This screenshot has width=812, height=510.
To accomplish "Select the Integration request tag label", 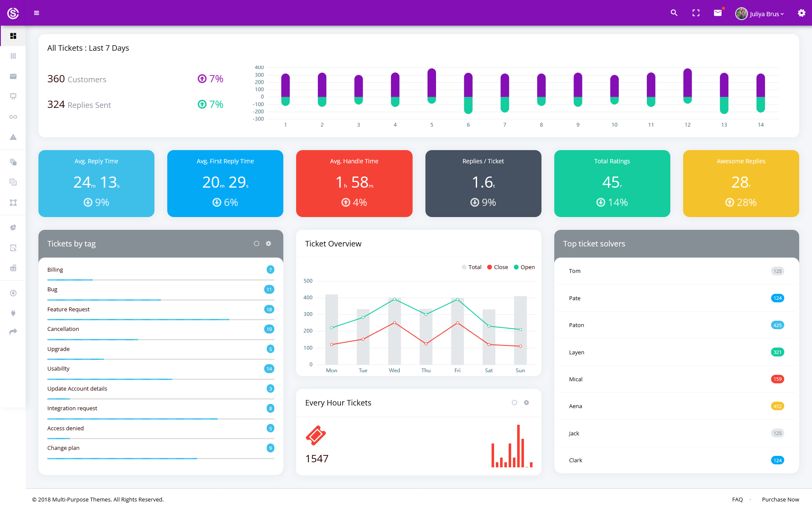I will [72, 408].
